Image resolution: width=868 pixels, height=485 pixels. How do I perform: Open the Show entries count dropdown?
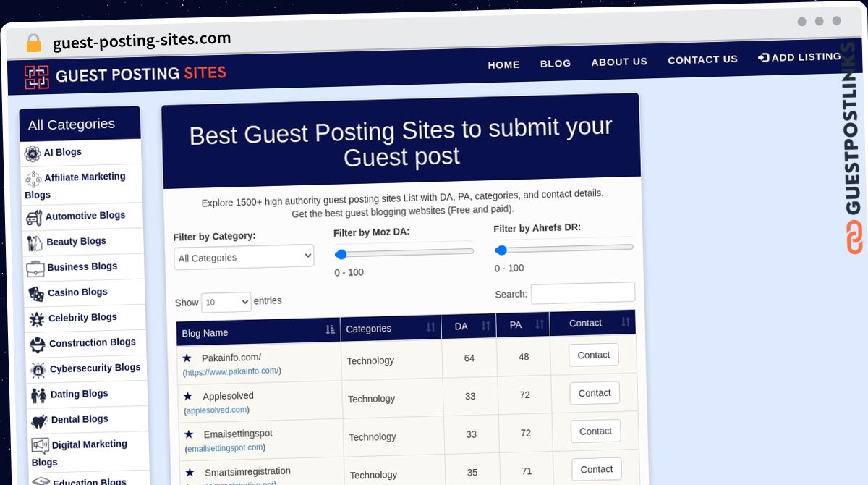tap(226, 302)
